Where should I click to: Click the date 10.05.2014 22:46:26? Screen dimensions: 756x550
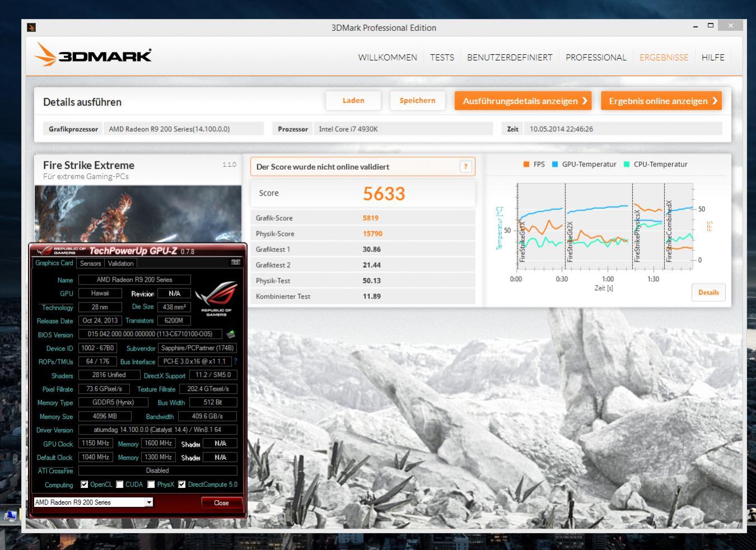(562, 129)
